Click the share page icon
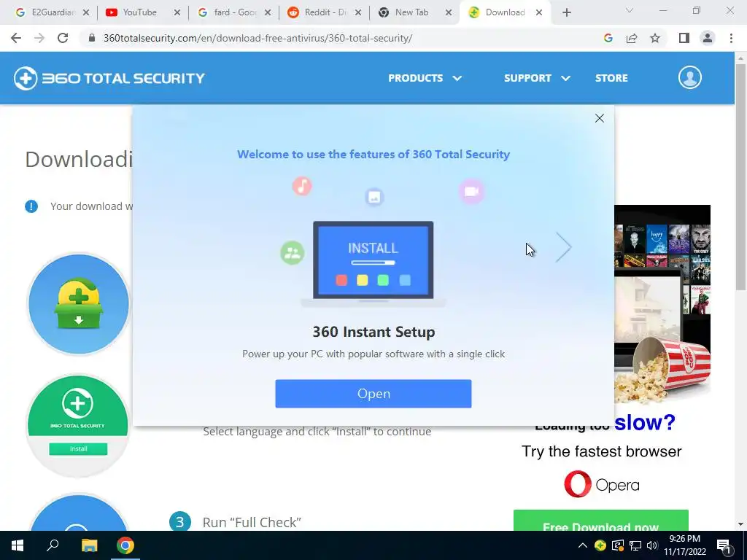The height and width of the screenshot is (560, 747). pyautogui.click(x=632, y=38)
